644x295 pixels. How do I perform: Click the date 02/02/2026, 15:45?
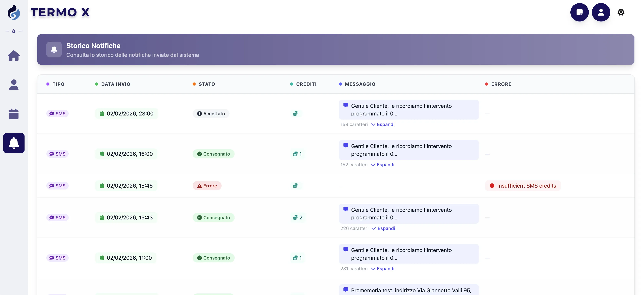126,186
